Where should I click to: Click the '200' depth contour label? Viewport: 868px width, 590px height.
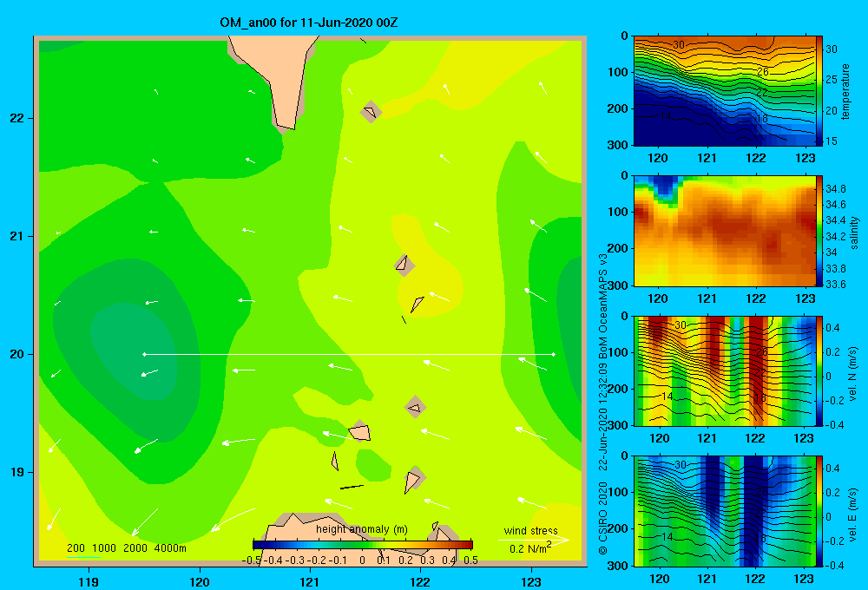click(x=76, y=548)
